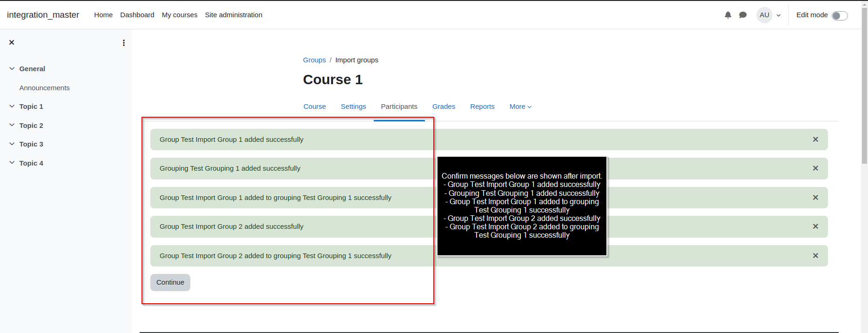The height and width of the screenshot is (333, 868).
Task: Dismiss 'Group Test Import Group 2 added successfully' alert
Action: click(x=815, y=226)
